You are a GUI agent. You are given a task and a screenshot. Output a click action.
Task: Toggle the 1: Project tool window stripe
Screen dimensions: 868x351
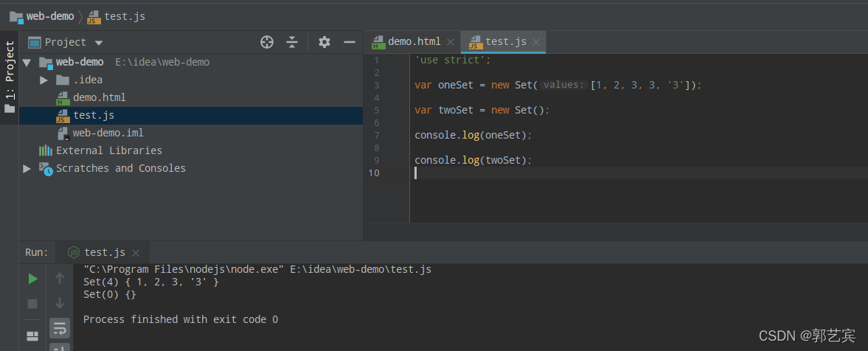pos(10,77)
